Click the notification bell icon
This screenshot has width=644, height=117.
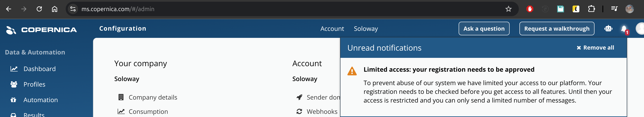coord(624,29)
